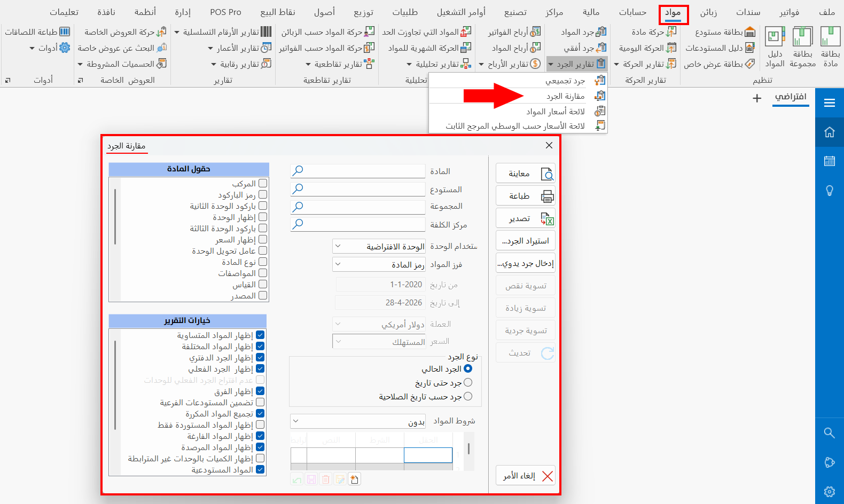Click home icon in sidebar

tap(830, 132)
